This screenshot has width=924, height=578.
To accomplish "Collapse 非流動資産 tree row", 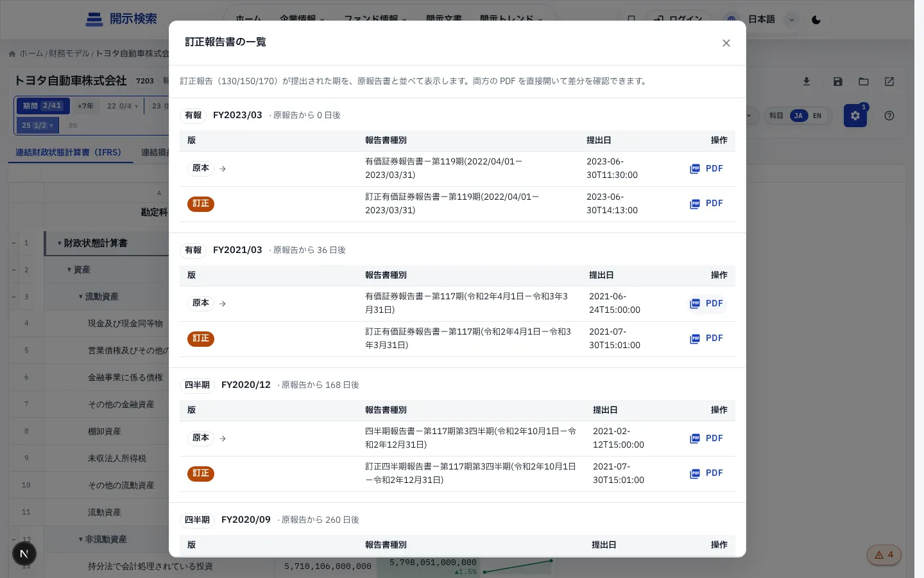I will 81,539.
